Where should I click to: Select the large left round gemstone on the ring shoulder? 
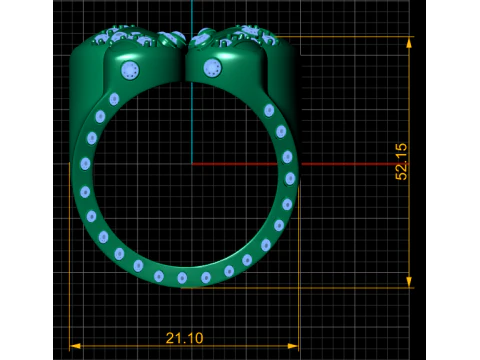point(130,70)
